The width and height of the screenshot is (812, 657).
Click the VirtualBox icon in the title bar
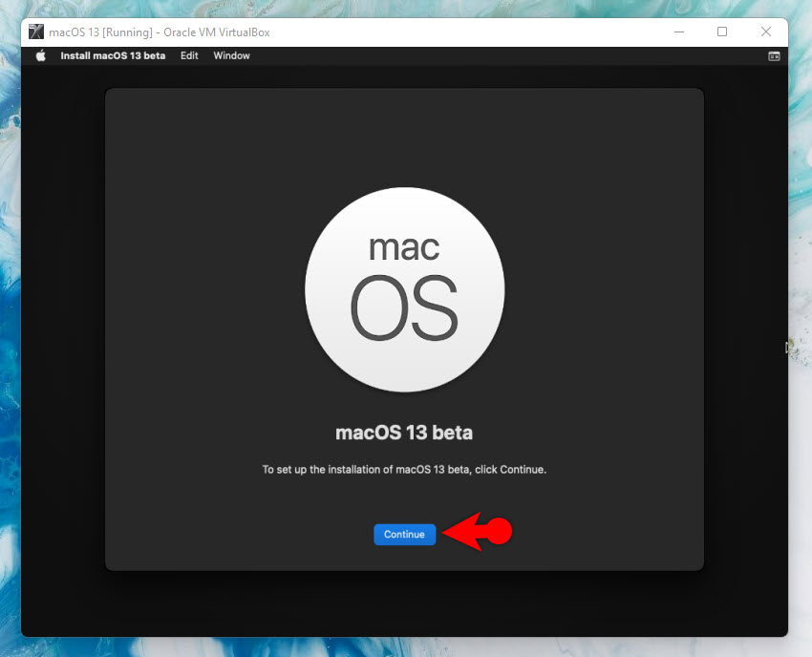[x=36, y=32]
